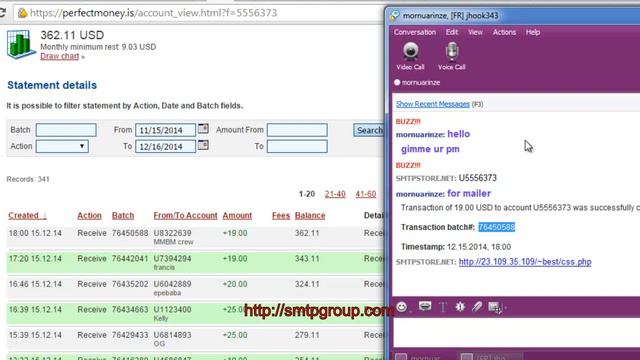Sort by Amount column header

tap(237, 216)
